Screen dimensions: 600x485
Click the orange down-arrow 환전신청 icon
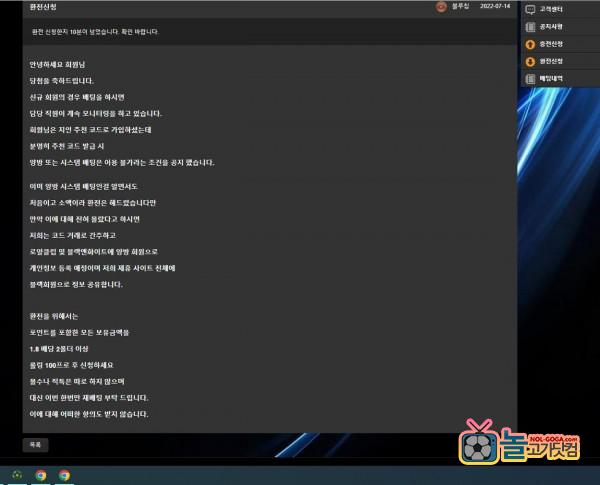pyautogui.click(x=530, y=61)
